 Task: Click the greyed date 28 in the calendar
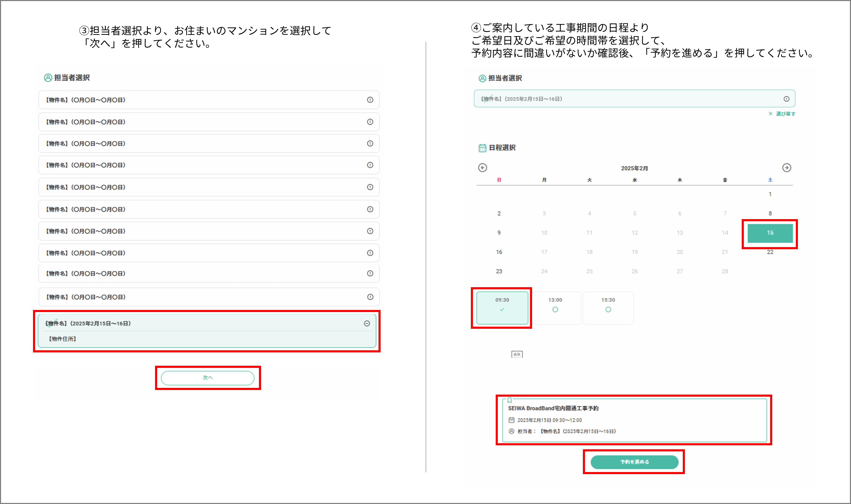725,271
